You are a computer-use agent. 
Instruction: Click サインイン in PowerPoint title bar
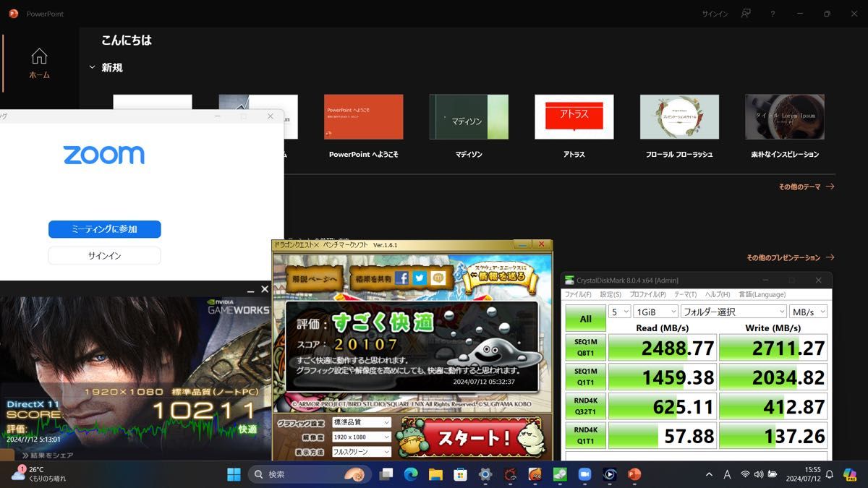pyautogui.click(x=715, y=14)
